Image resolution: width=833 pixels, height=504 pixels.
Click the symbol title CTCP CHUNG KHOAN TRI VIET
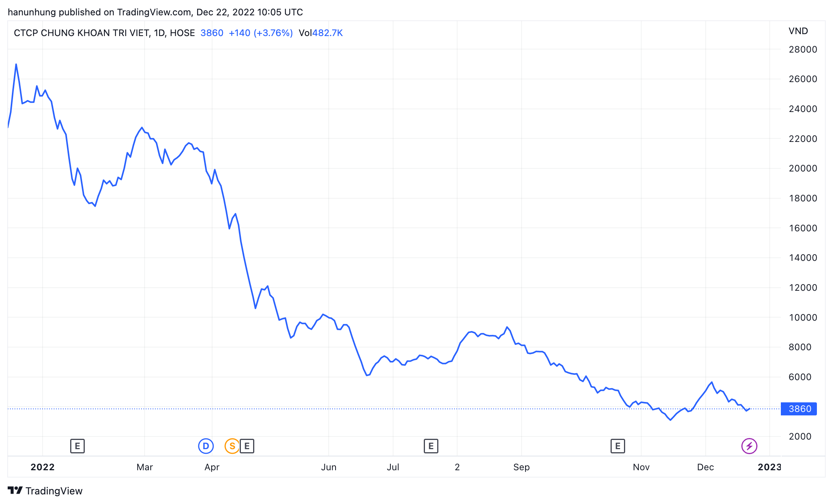pyautogui.click(x=81, y=33)
